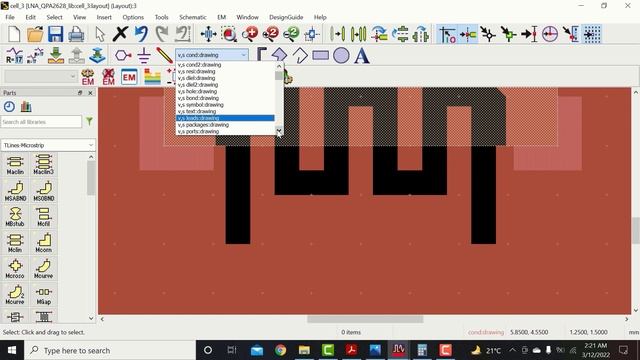Click the New document icon
This screenshot has height=360, width=640.
[14, 34]
